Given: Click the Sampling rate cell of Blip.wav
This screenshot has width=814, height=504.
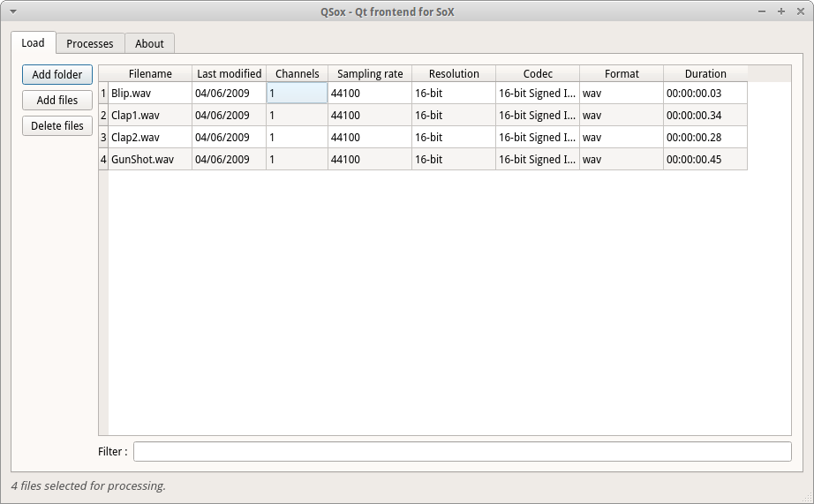Looking at the screenshot, I should point(370,94).
